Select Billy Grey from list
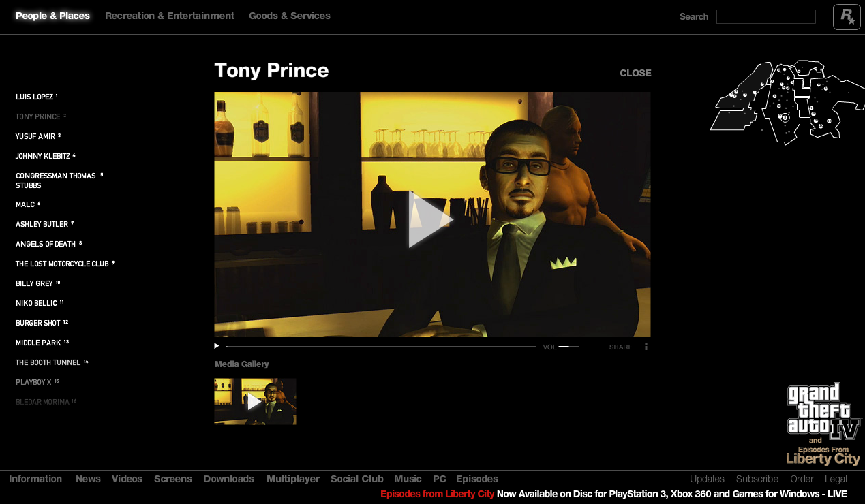 pyautogui.click(x=38, y=283)
